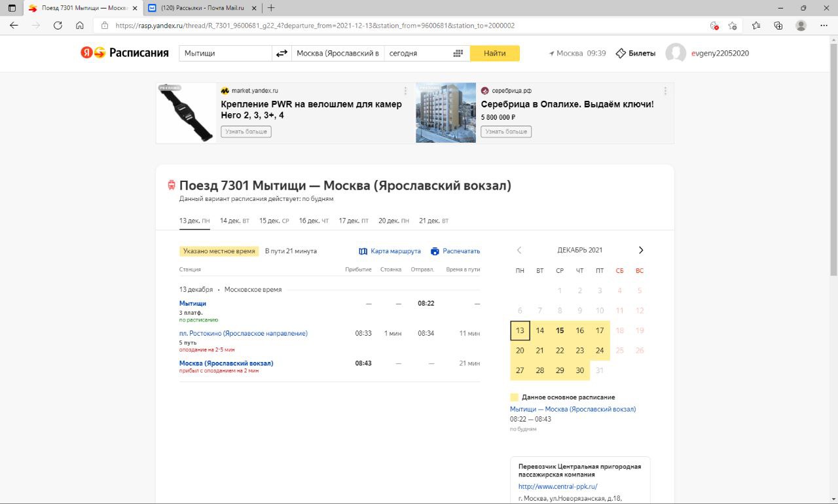Click departure field containing Мытищи

(x=226, y=54)
